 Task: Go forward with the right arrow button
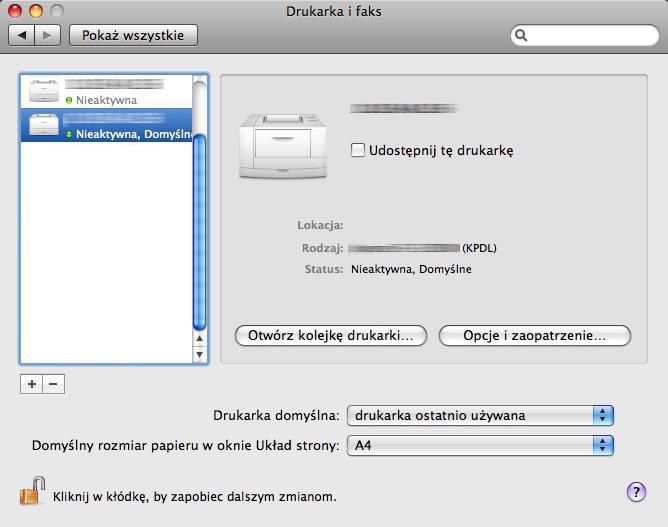[47, 35]
